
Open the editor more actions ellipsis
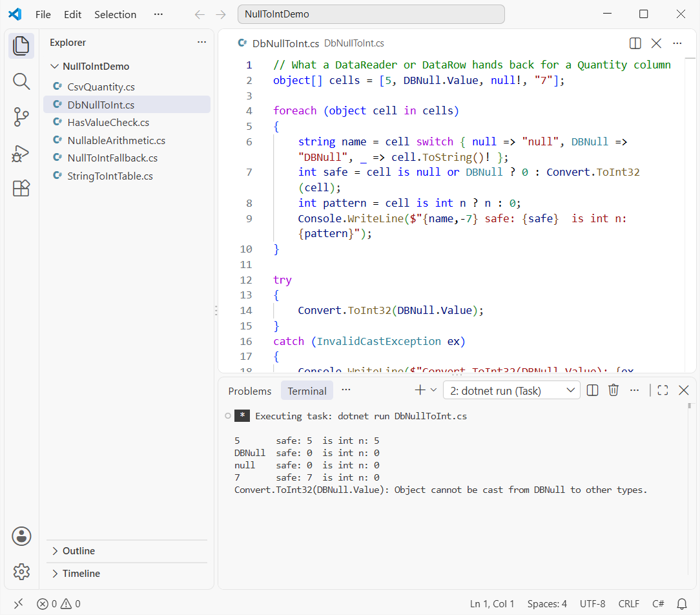pyautogui.click(x=677, y=43)
